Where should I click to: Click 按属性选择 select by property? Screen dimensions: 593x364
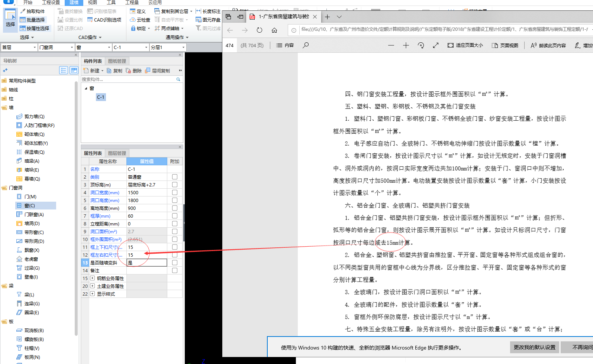35,29
